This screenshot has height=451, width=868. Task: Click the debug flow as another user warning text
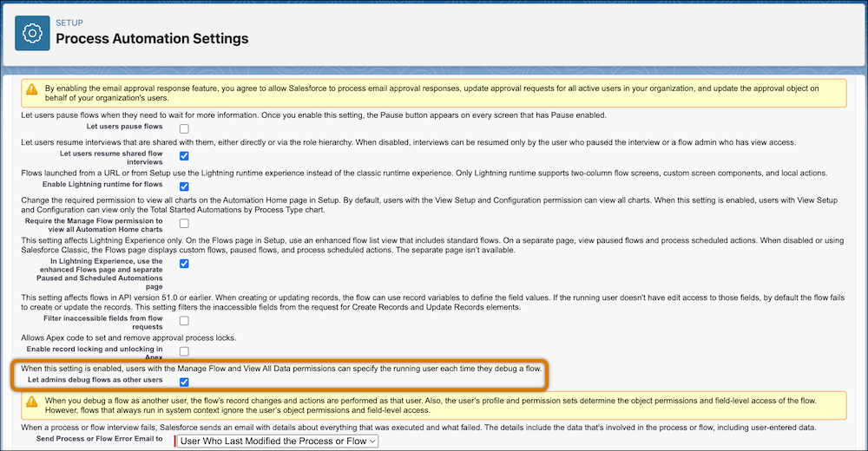click(x=431, y=405)
